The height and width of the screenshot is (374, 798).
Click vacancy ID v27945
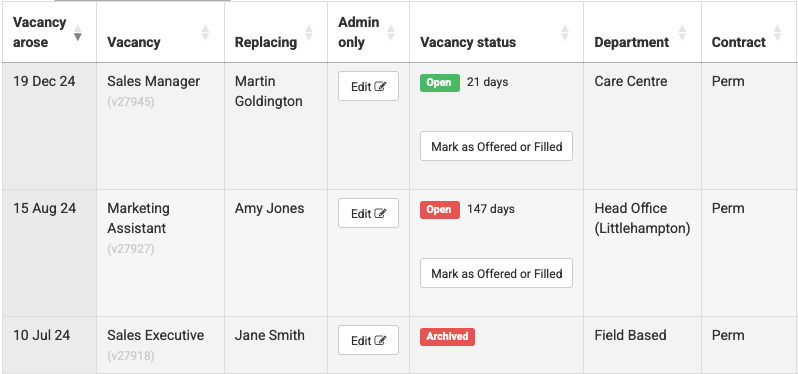[x=131, y=102]
